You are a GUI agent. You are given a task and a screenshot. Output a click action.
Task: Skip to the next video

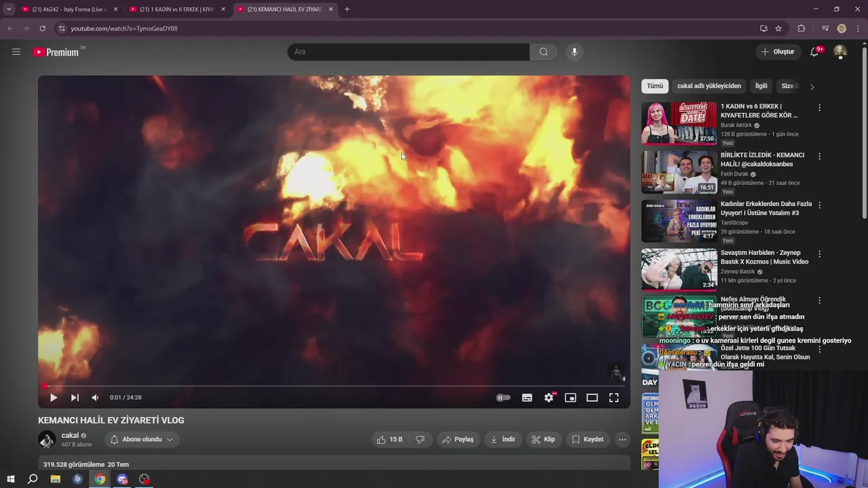point(75,398)
